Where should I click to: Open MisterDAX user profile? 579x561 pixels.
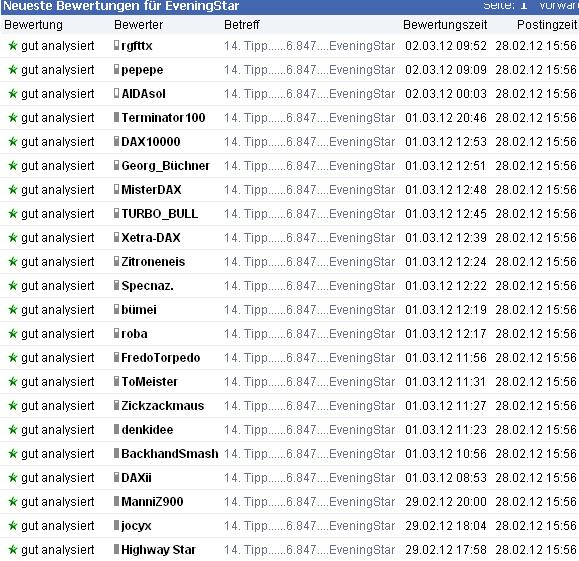click(151, 190)
